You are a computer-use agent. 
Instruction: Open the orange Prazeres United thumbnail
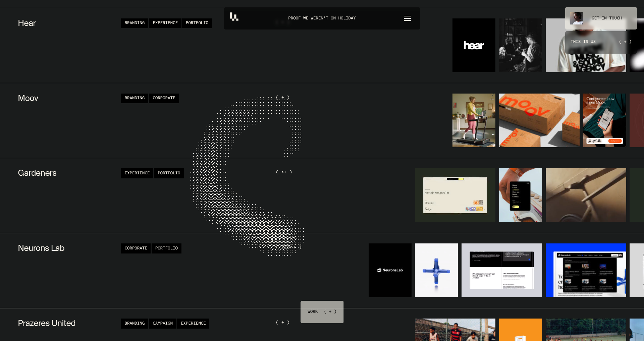click(x=521, y=330)
